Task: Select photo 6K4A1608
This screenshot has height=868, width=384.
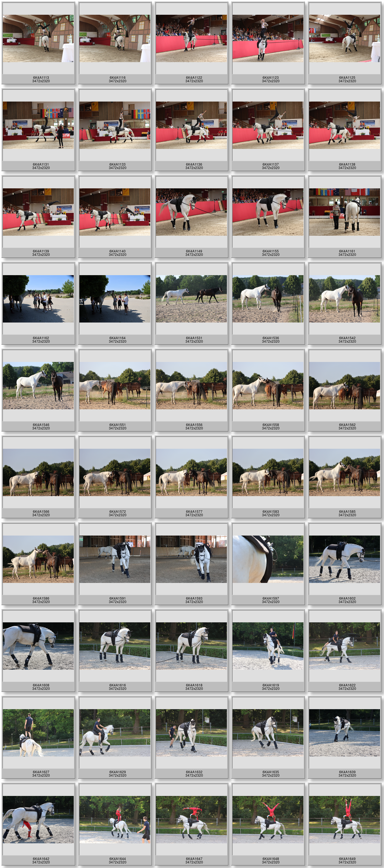Action: click(38, 646)
